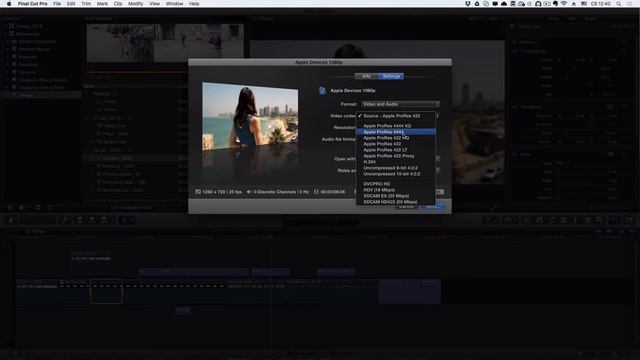Choose Uncompressed 10-bit 4:2:2 codec
640x360 pixels.
coord(396,174)
